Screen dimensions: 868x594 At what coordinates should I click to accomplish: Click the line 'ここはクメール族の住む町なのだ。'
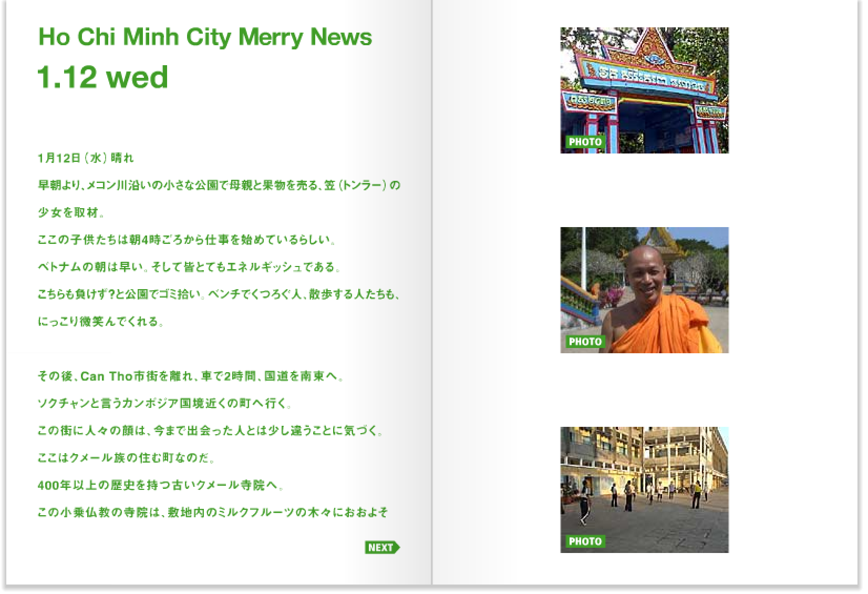[127, 458]
